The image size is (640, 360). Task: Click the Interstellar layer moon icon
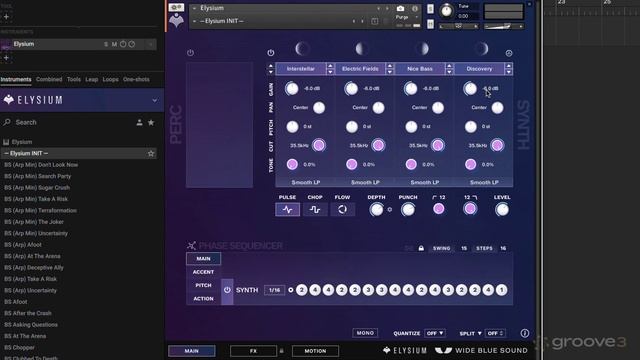coord(302,49)
